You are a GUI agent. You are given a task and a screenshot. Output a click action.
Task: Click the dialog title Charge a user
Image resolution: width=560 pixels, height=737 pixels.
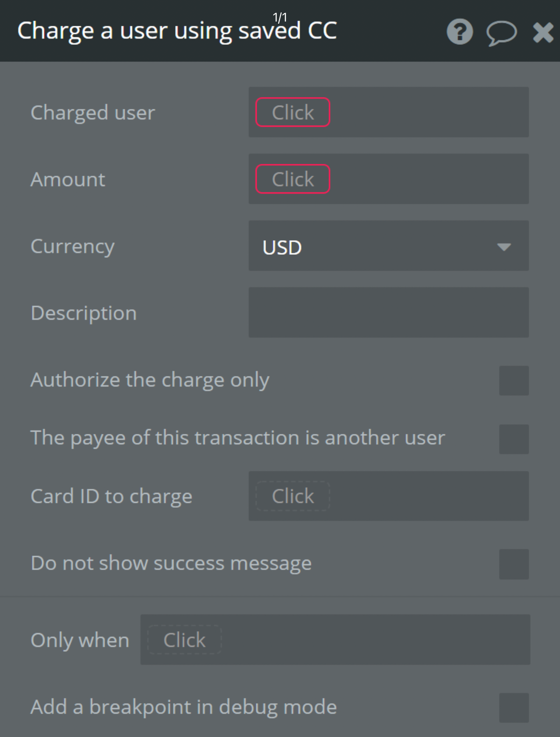coord(176,31)
